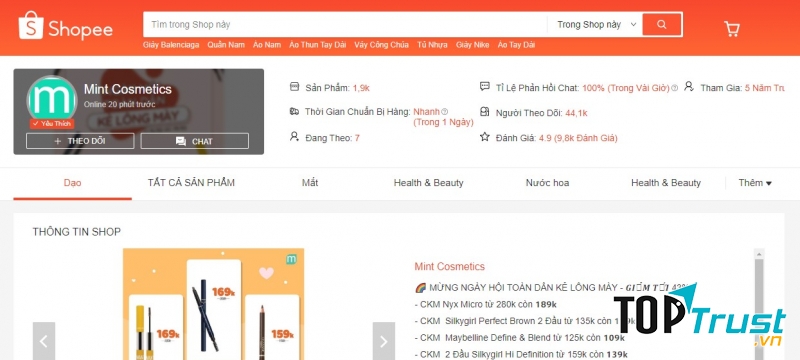
Task: Click the chat bubble response rate icon
Action: pos(485,87)
